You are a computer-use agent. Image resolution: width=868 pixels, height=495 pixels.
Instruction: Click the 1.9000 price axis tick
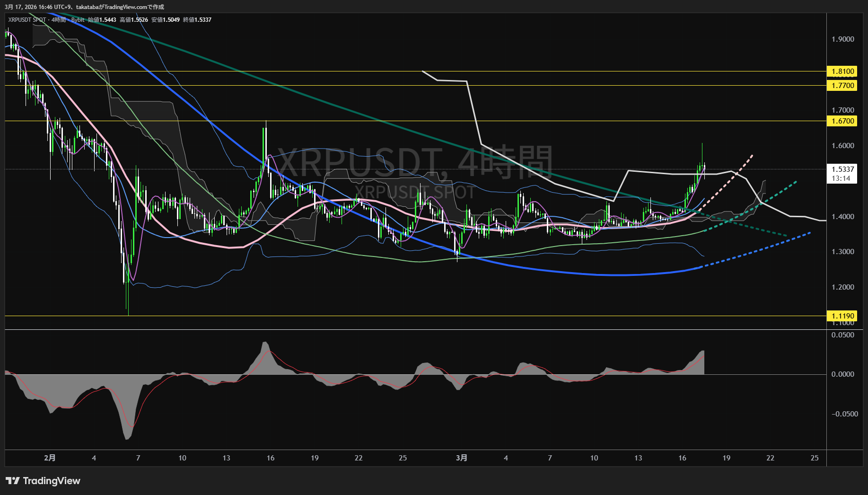point(842,39)
